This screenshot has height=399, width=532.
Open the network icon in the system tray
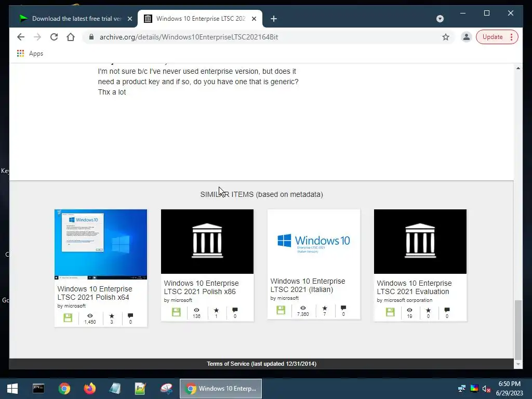[x=462, y=389]
